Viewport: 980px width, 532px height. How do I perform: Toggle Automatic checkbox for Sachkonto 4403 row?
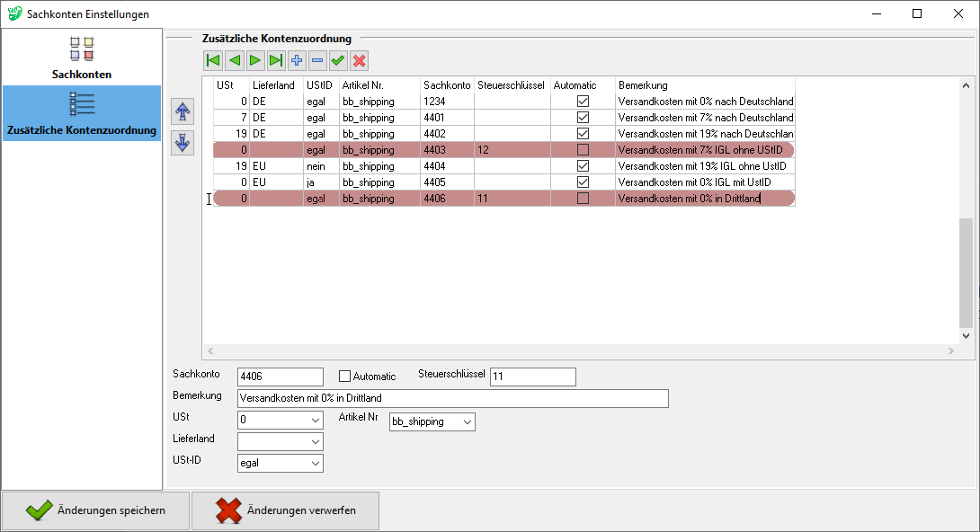pos(583,150)
